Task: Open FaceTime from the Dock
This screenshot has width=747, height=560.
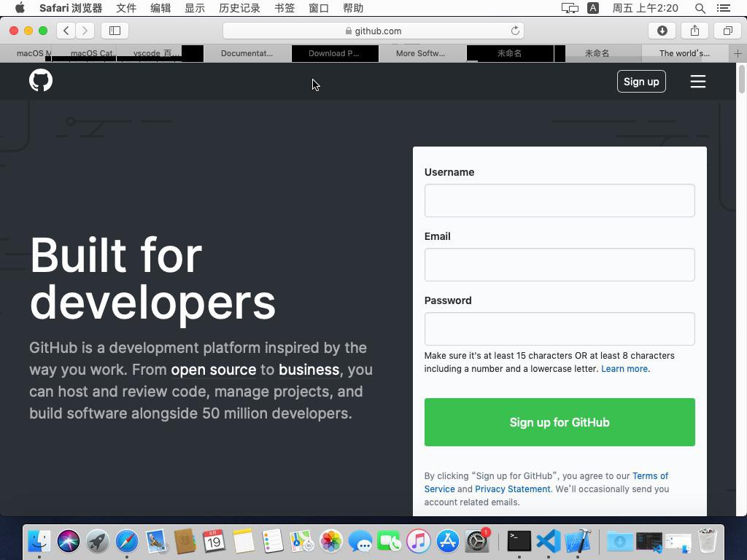Action: click(390, 542)
